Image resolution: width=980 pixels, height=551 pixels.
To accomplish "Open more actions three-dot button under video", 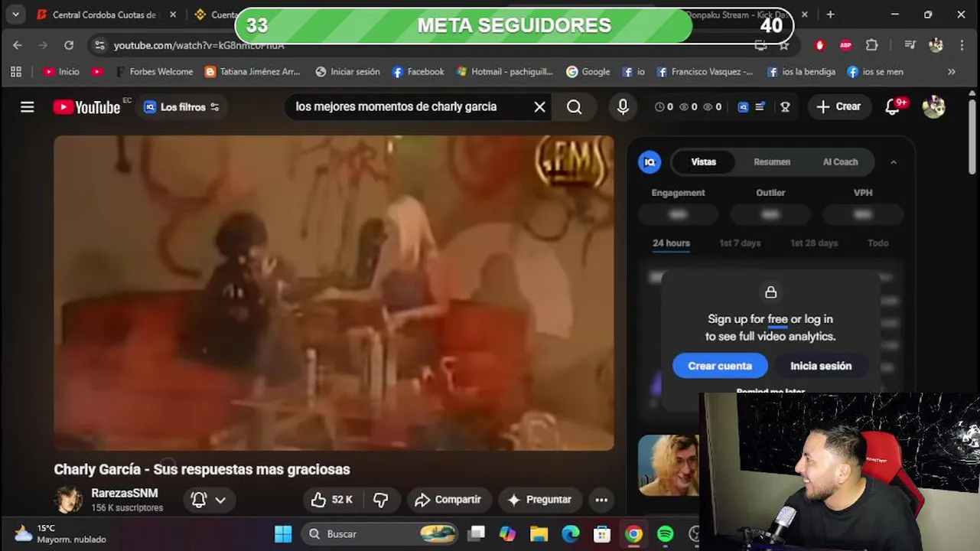I will pyautogui.click(x=601, y=500).
